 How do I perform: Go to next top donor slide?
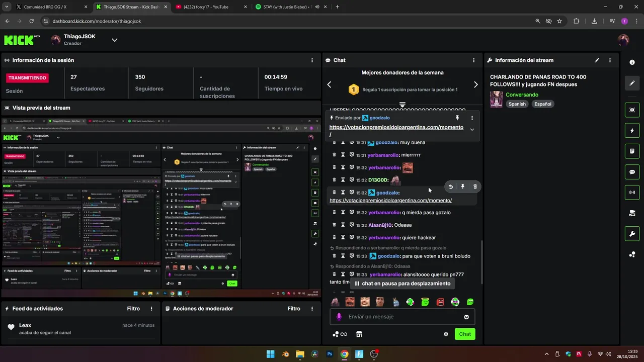click(x=475, y=84)
